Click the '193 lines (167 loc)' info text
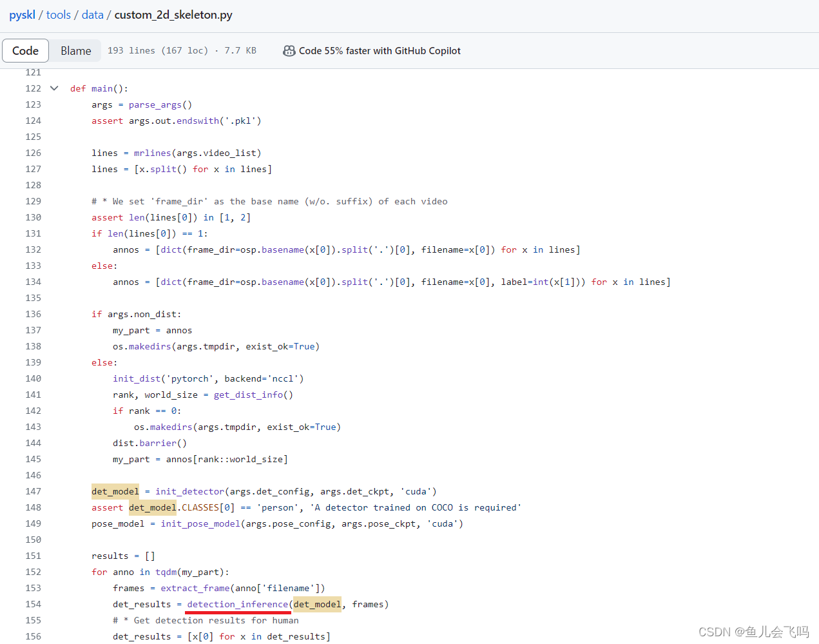This screenshot has width=819, height=644. click(x=159, y=50)
